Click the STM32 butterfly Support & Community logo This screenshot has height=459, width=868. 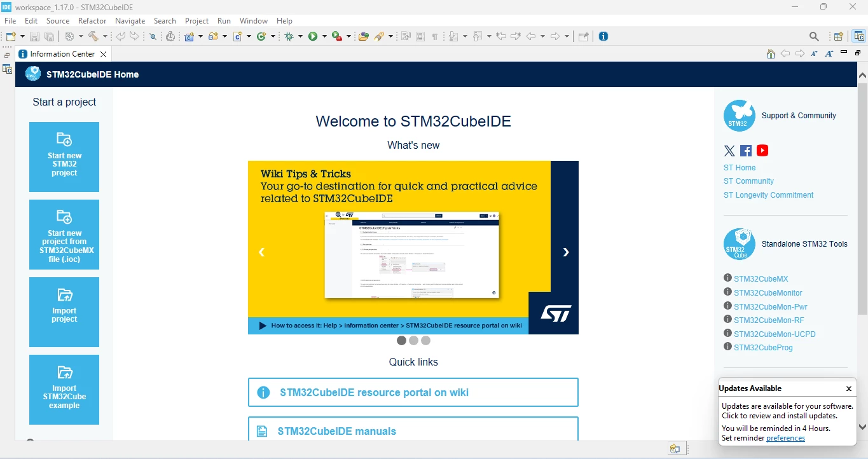tap(740, 116)
